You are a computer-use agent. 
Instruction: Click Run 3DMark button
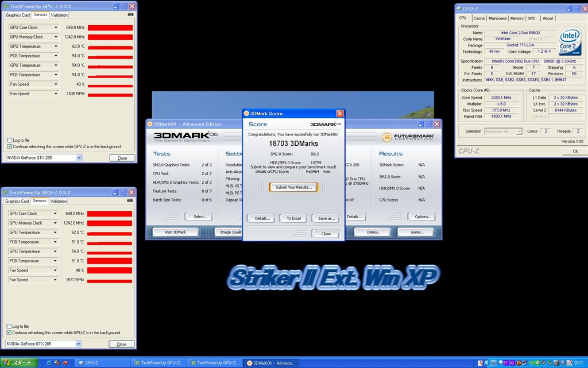coord(176,232)
